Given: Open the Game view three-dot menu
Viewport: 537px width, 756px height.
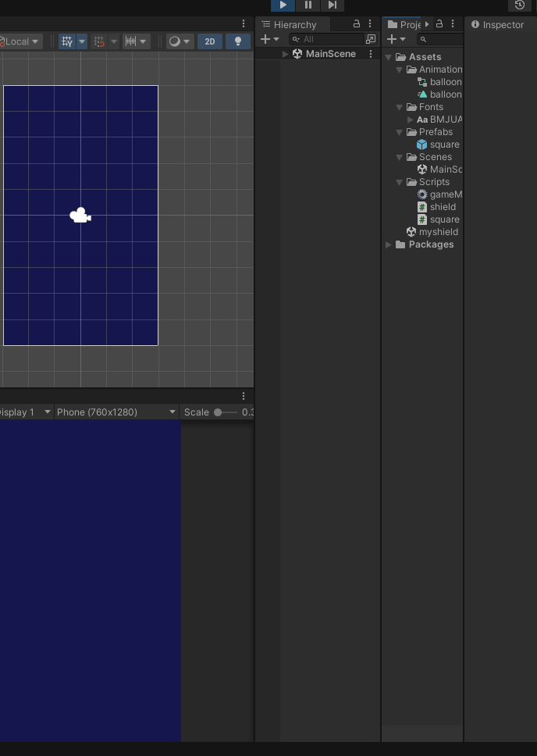Looking at the screenshot, I should (244, 396).
